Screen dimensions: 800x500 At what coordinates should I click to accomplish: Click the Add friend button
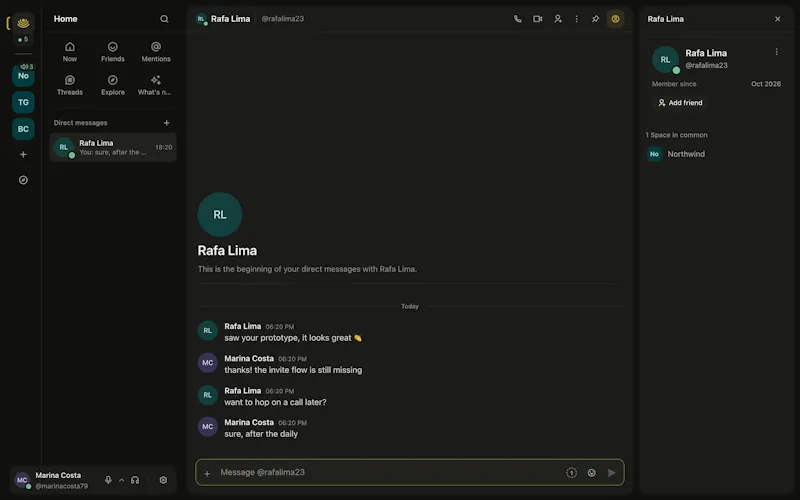tap(680, 103)
